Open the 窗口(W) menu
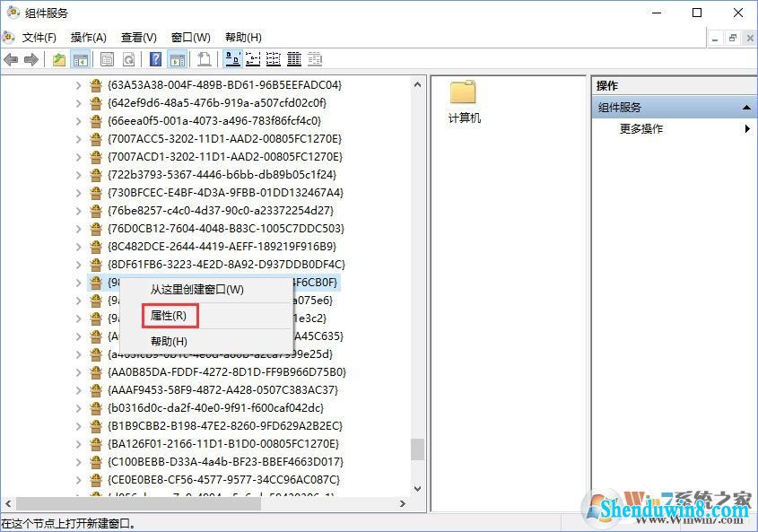 [191, 38]
